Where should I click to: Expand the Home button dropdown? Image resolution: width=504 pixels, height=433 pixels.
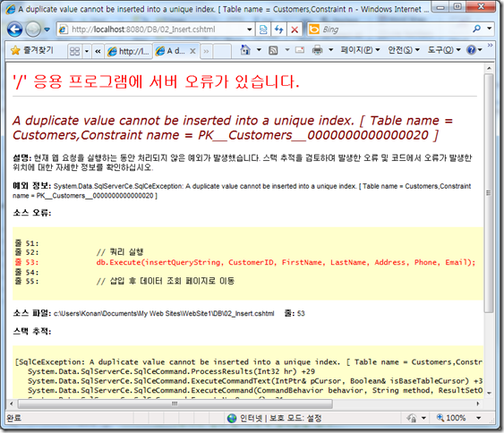(259, 50)
